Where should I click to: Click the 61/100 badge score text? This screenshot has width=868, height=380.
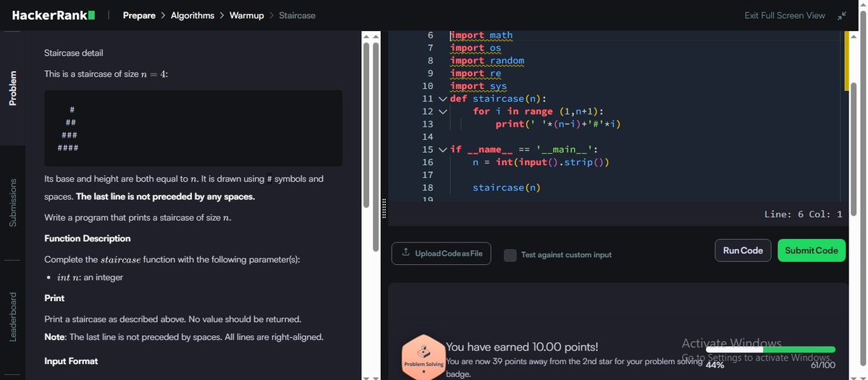tap(823, 365)
